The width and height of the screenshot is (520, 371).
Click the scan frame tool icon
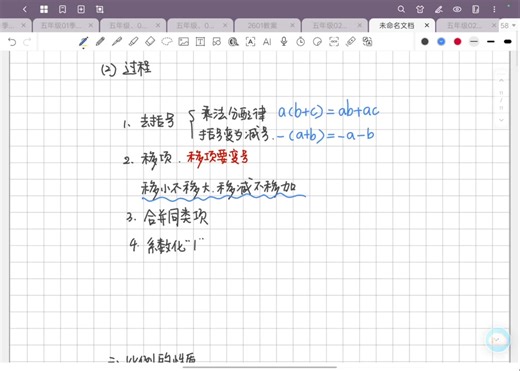coord(334,42)
